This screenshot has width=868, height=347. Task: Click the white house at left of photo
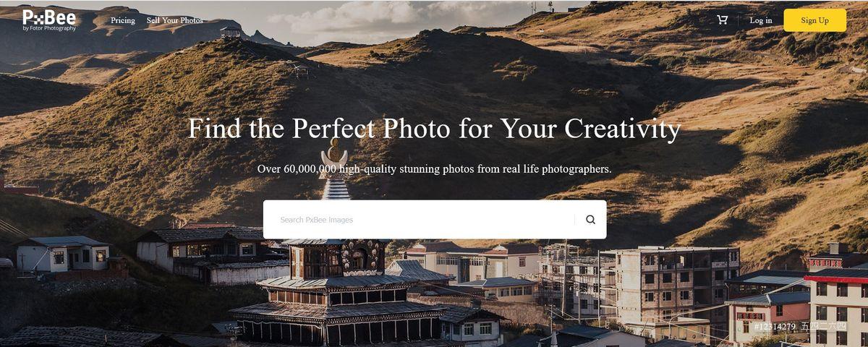tap(63, 254)
